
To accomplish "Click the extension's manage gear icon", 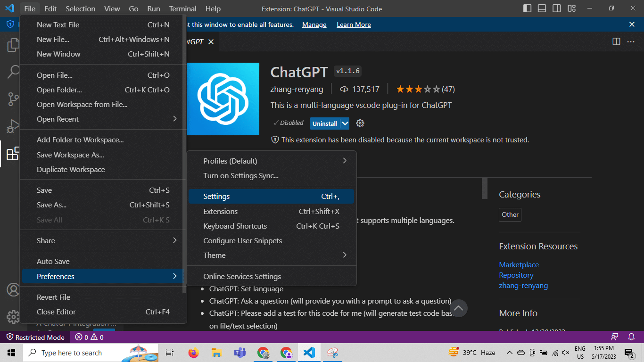I will point(360,123).
